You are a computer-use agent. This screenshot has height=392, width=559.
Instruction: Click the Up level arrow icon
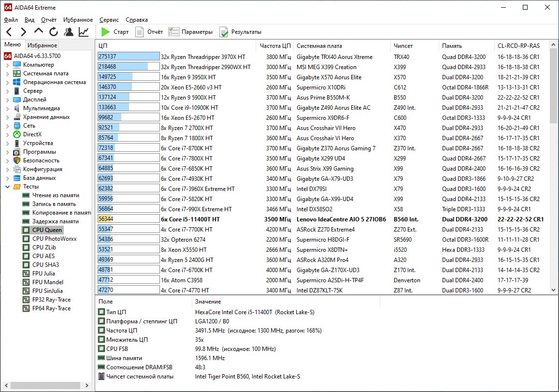[x=39, y=31]
